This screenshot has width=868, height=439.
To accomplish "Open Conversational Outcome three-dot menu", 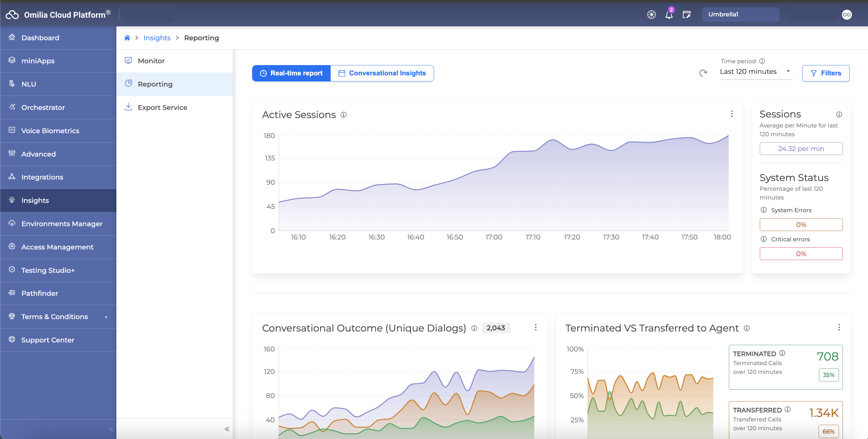I will tap(536, 328).
